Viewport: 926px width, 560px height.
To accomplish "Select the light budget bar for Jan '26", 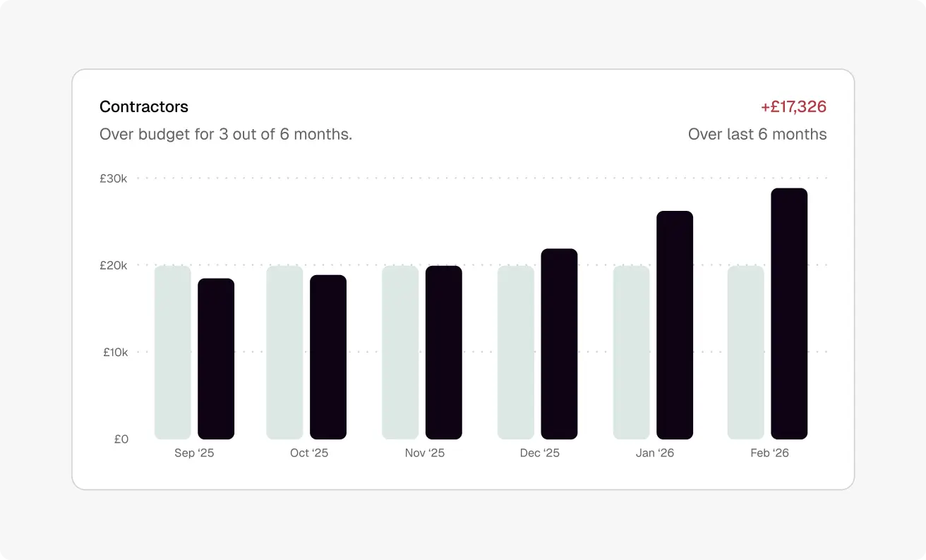I will pos(632,353).
